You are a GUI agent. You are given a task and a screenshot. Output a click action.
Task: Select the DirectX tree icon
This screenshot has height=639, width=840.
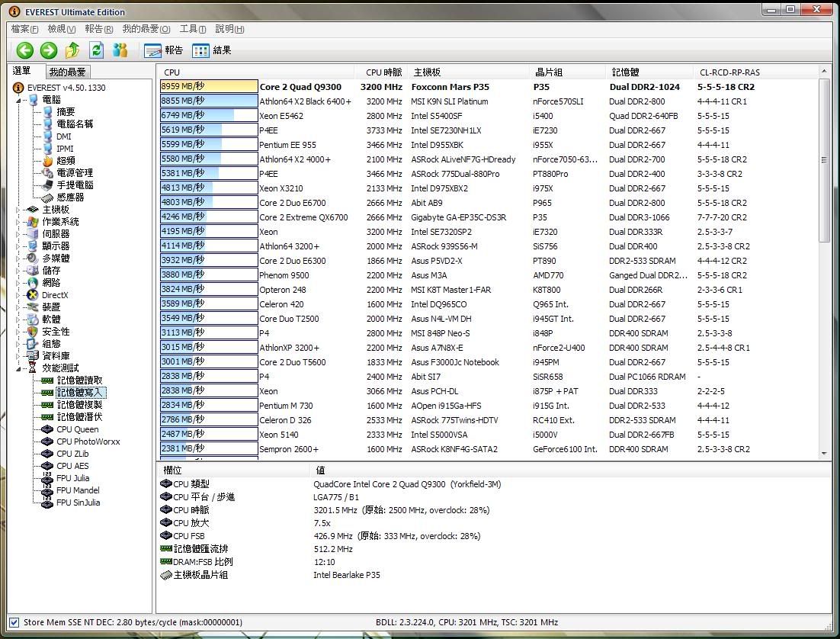pos(33,295)
